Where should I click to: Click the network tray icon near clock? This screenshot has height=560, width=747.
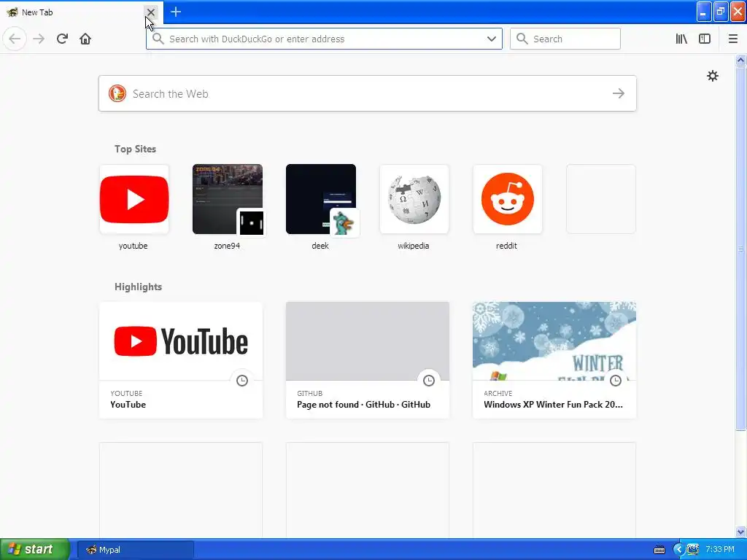pyautogui.click(x=693, y=550)
